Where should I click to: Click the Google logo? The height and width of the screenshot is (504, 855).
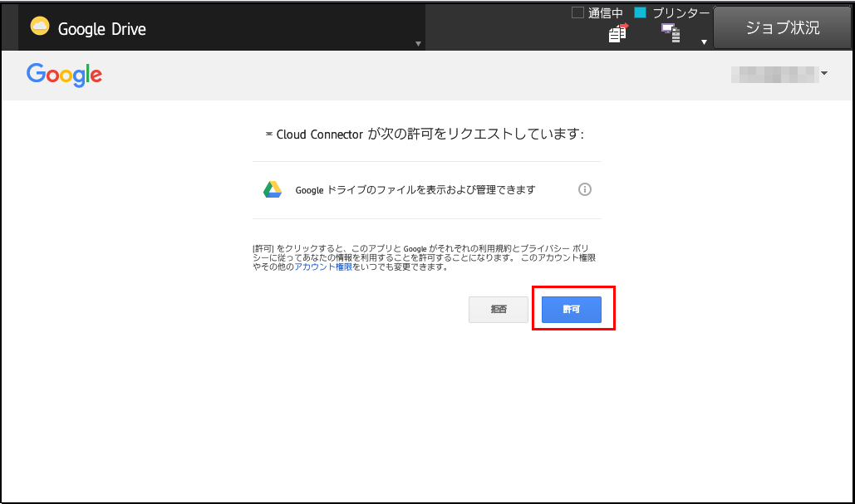coord(64,75)
